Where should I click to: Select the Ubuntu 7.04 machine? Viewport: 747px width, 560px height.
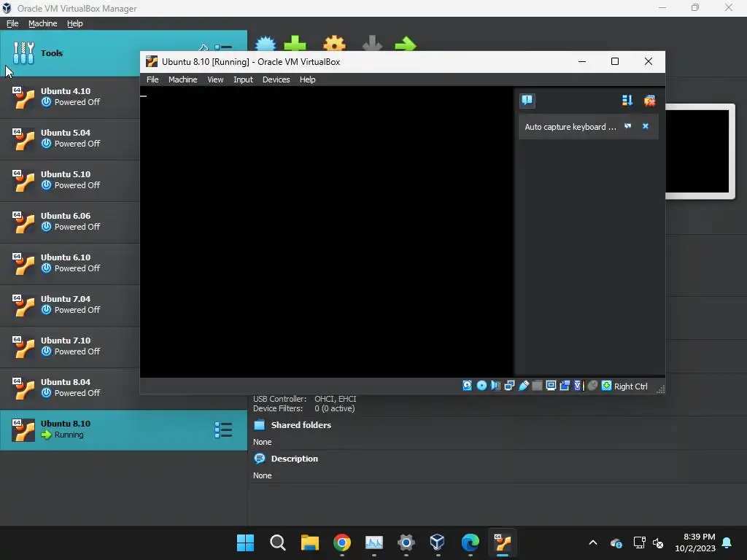pyautogui.click(x=70, y=304)
